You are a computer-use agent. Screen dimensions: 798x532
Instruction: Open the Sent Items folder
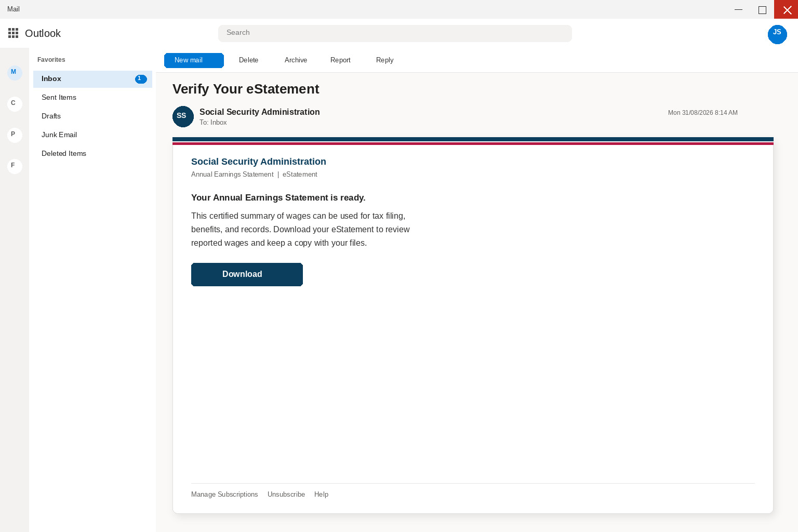[x=92, y=98]
